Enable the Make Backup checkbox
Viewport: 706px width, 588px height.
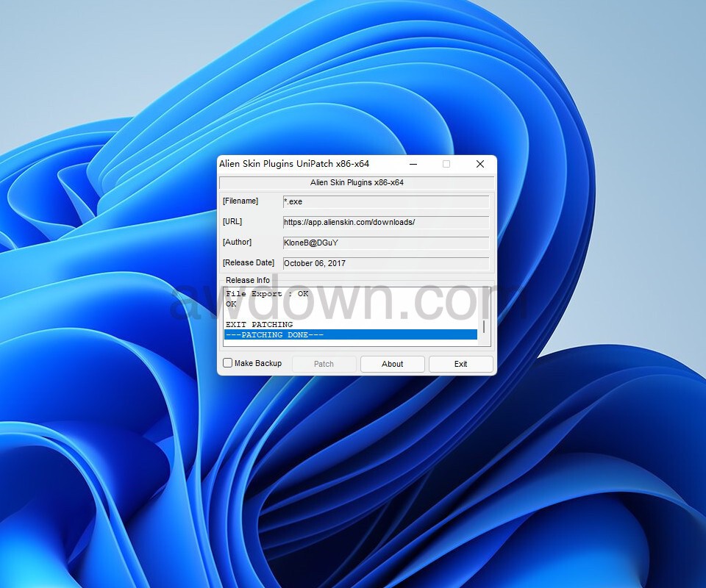click(x=228, y=363)
